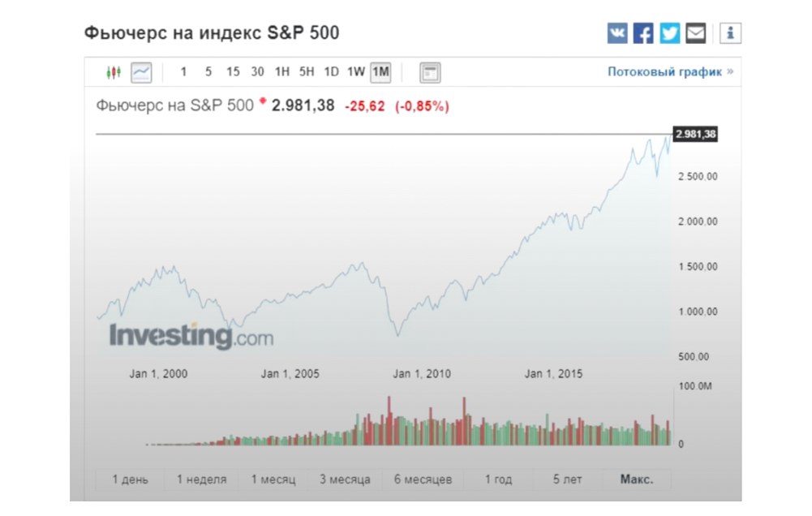Image resolution: width=812 pixels, height=516 pixels.
Task: Switch to the 1W timeframe
Action: [x=354, y=71]
